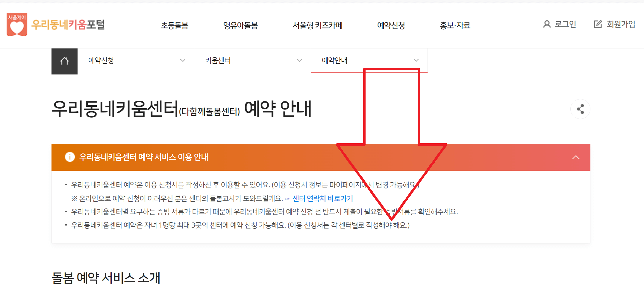The height and width of the screenshot is (294, 644).
Task: Select 홍보·자료 in the top navigation
Action: click(454, 26)
